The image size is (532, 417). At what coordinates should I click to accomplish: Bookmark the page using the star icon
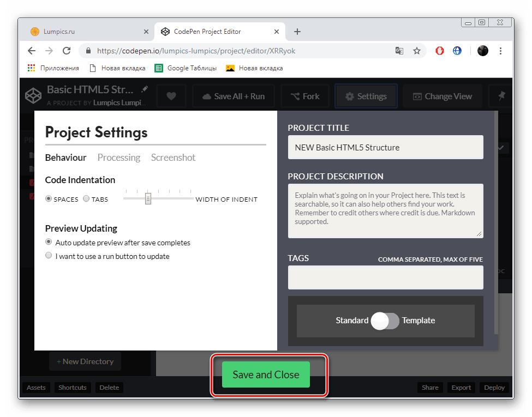click(417, 50)
